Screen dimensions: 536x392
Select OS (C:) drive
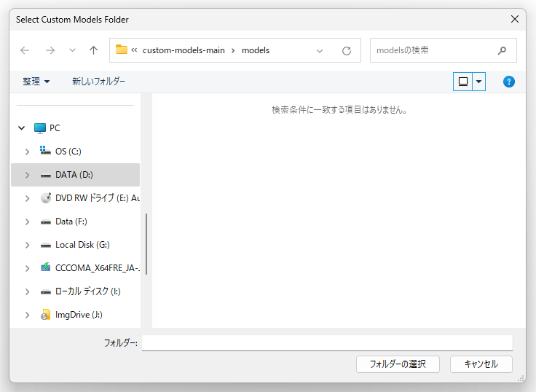point(68,152)
